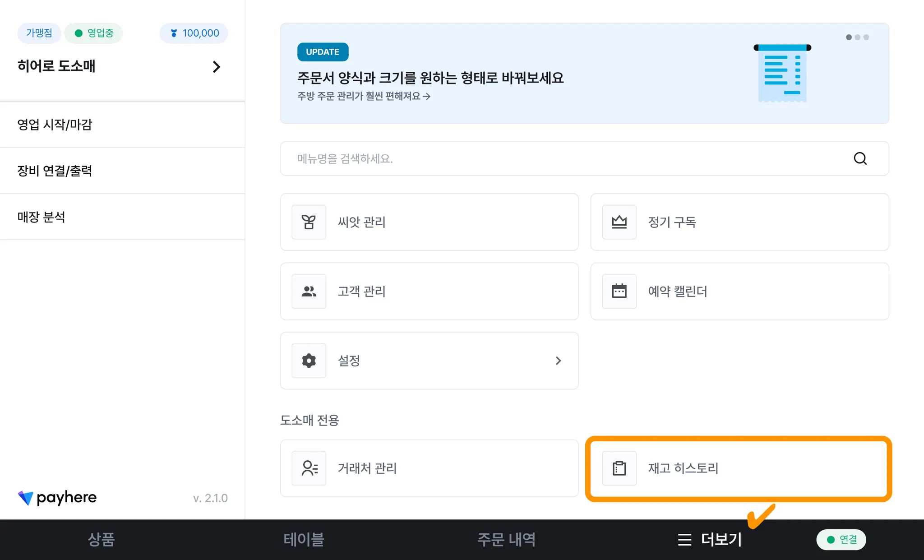Open the person-list icon for 거래처 관리
Screen dimensions: 924x560
coord(309,468)
